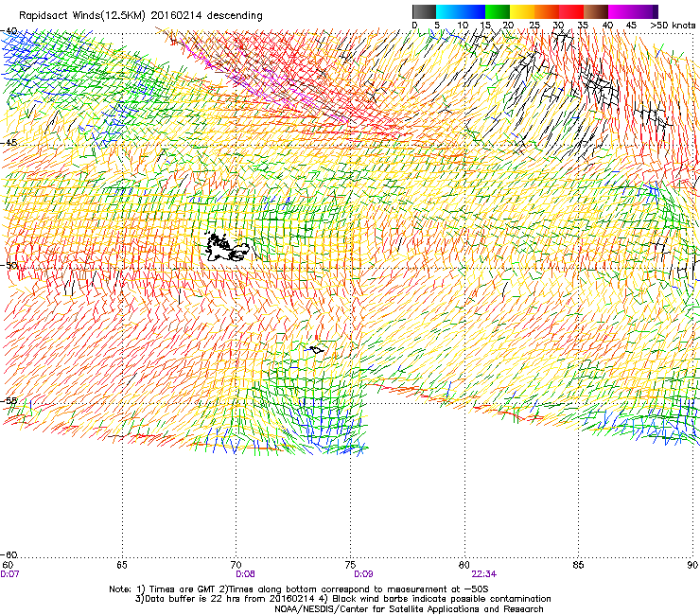Click the '90' longitude axis label

pyautogui.click(x=692, y=565)
